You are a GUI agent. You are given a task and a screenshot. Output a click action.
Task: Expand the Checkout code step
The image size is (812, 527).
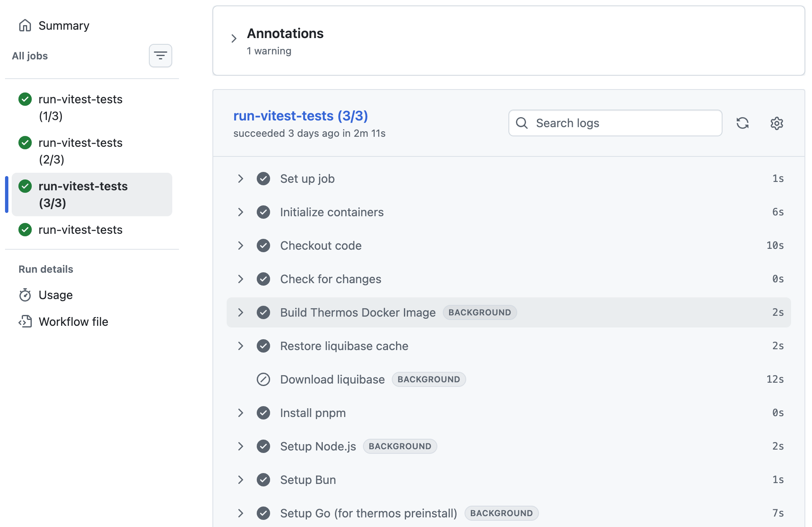[x=240, y=246]
